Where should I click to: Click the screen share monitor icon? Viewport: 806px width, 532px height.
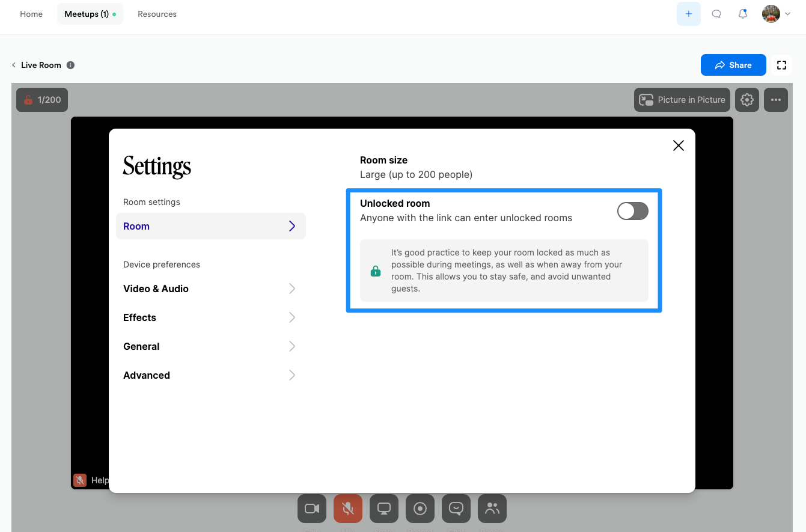pos(384,509)
